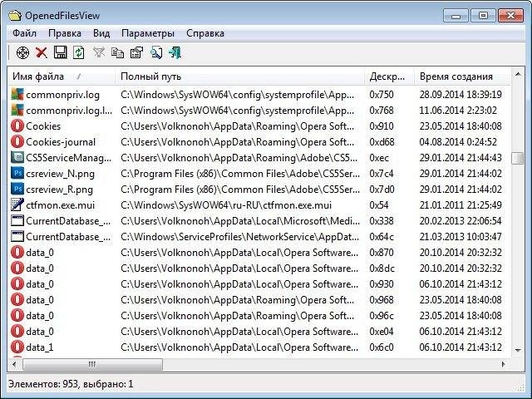Click the Opera icon beside Cookies-journal
This screenshot has width=532, height=399.
coord(17,142)
